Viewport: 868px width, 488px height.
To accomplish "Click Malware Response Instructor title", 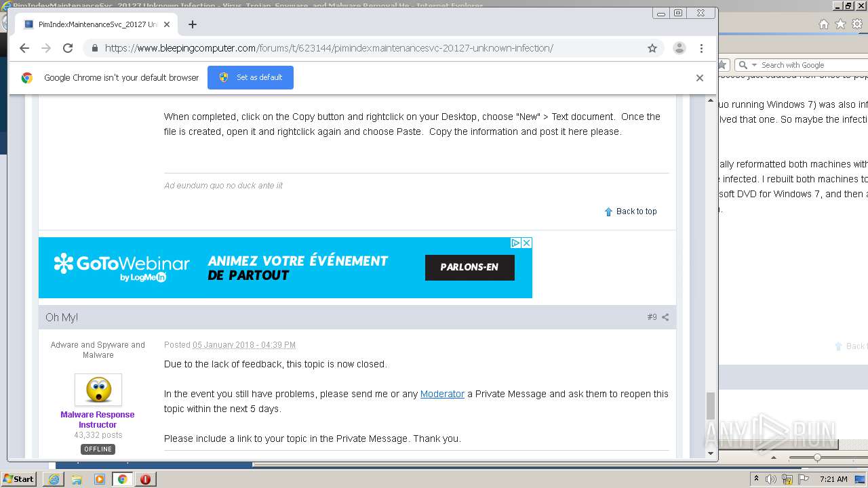I will (x=98, y=420).
